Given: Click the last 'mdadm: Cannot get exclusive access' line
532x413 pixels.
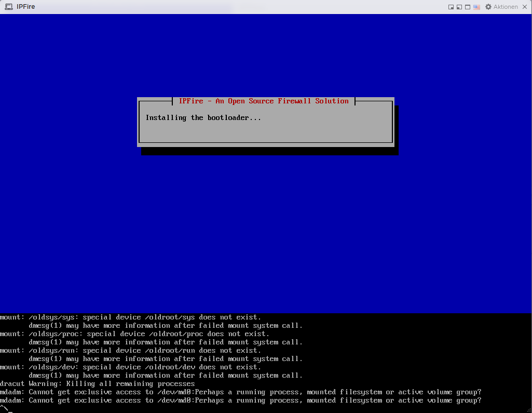Looking at the screenshot, I should (x=240, y=401).
